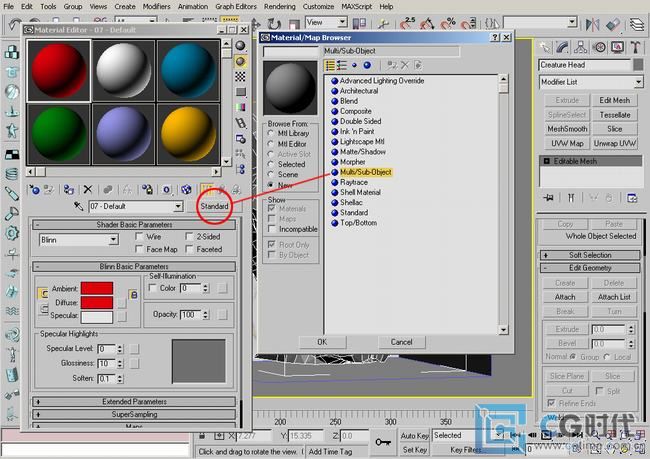Select Mtl Editor radio button
The image size is (650, 459).
271,144
